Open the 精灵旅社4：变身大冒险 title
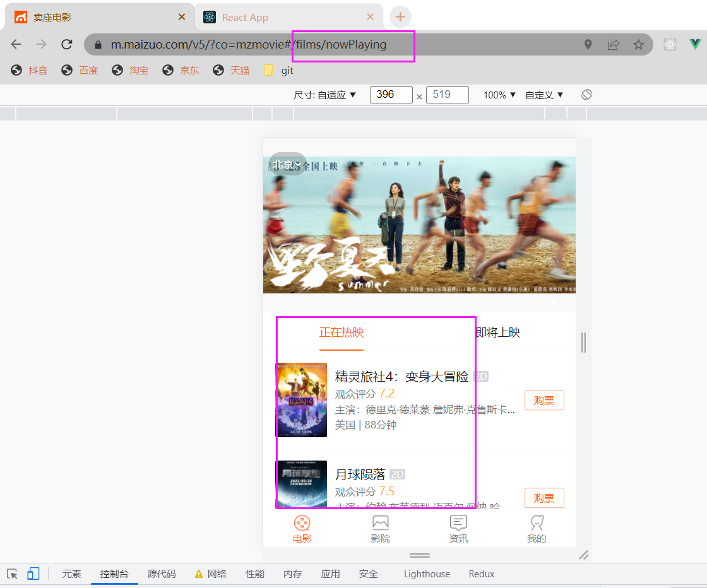The height and width of the screenshot is (588, 707). (401, 376)
